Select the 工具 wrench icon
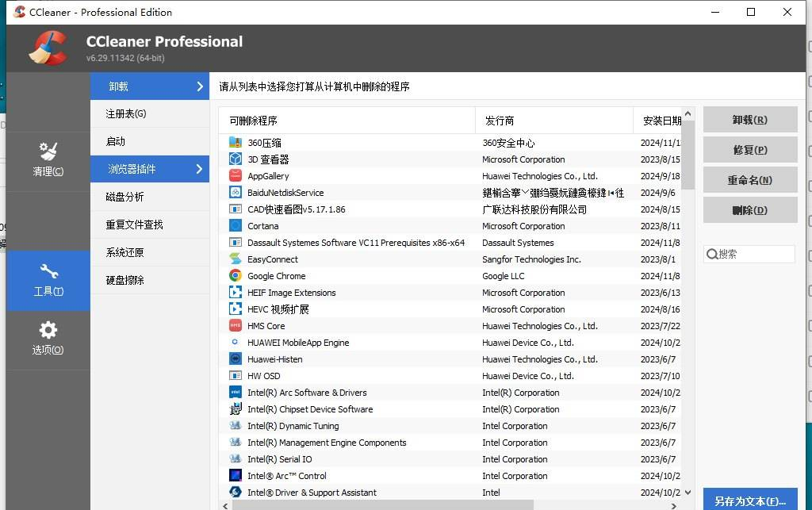This screenshot has width=812, height=510. [x=48, y=271]
